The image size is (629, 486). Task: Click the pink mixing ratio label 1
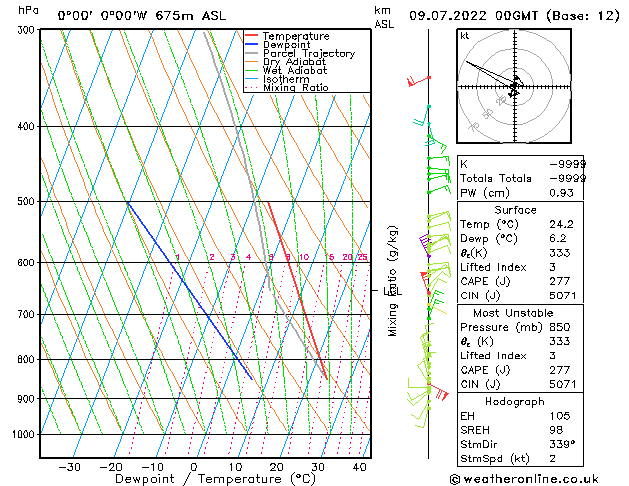click(x=178, y=257)
